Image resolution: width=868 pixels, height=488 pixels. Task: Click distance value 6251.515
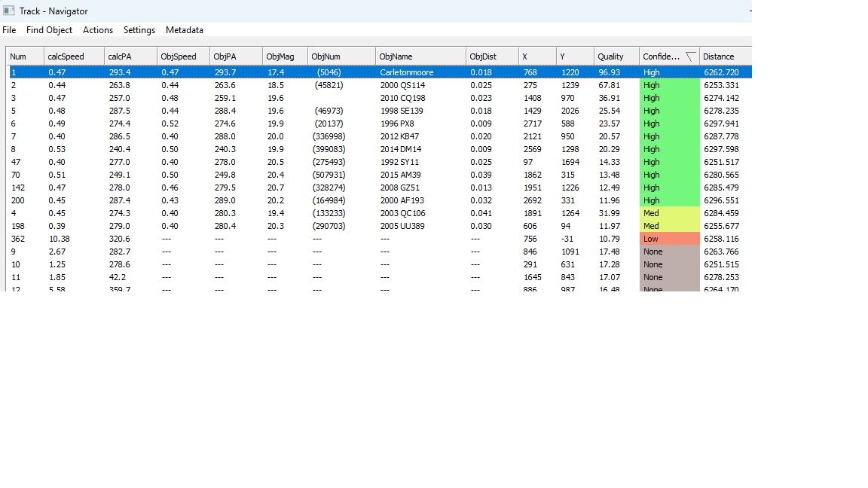(x=721, y=264)
